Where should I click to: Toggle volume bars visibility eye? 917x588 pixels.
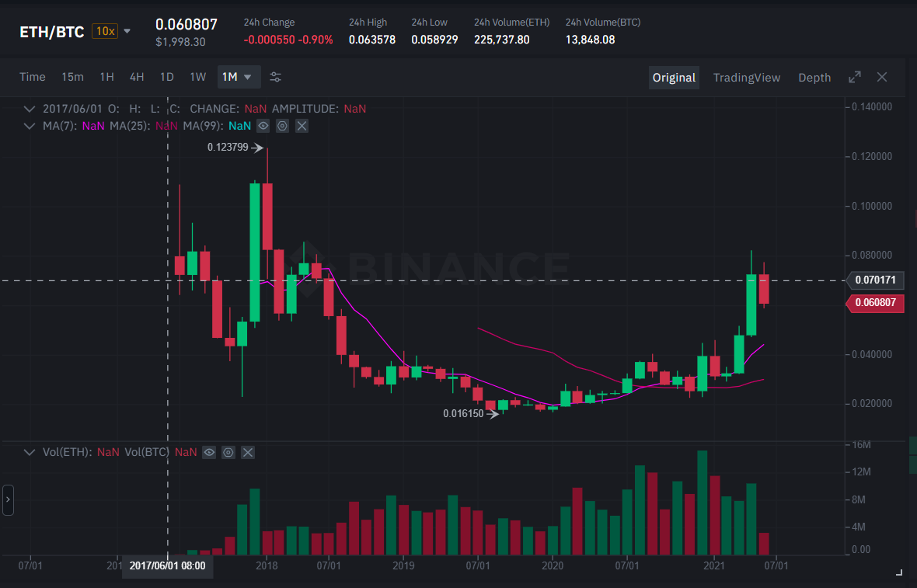point(209,452)
